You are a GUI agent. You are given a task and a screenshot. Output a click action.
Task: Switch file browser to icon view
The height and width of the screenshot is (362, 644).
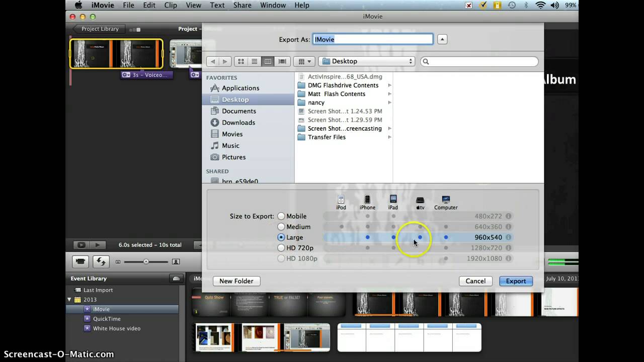coord(241,61)
